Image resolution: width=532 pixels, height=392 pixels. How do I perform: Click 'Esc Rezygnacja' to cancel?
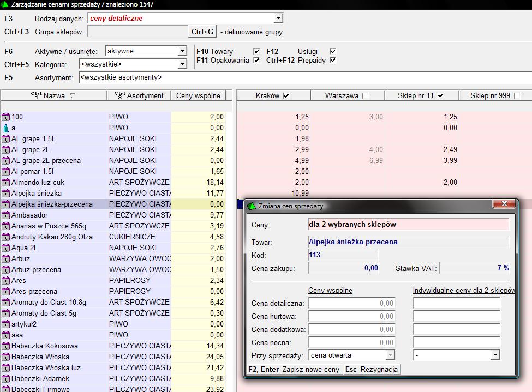[x=371, y=369]
